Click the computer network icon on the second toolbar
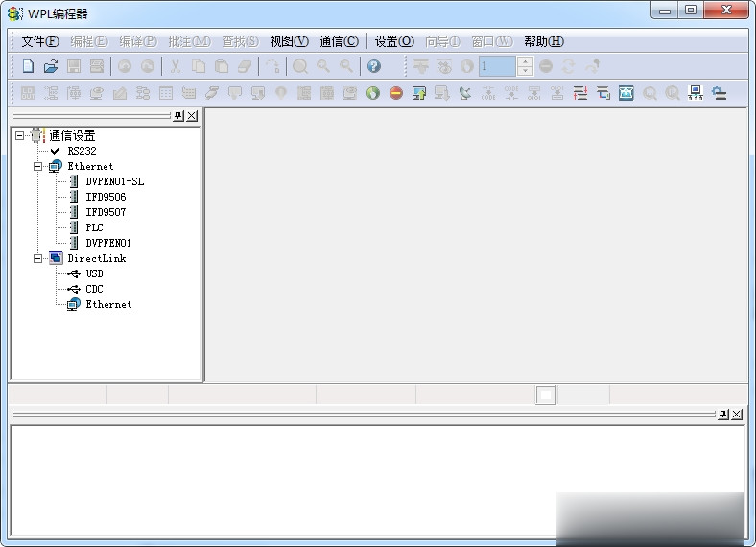This screenshot has width=756, height=547. coord(696,93)
